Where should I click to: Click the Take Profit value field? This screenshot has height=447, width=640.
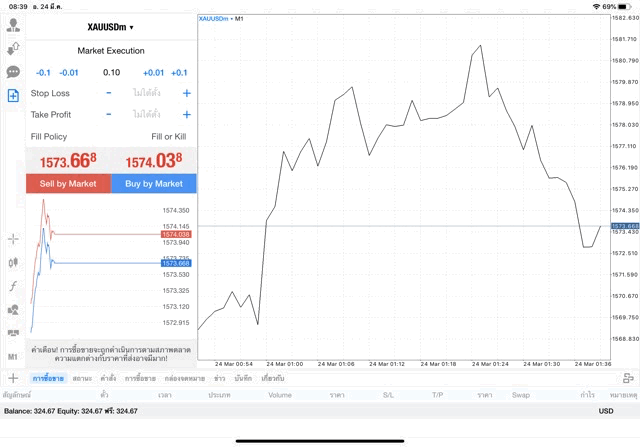pos(146,115)
